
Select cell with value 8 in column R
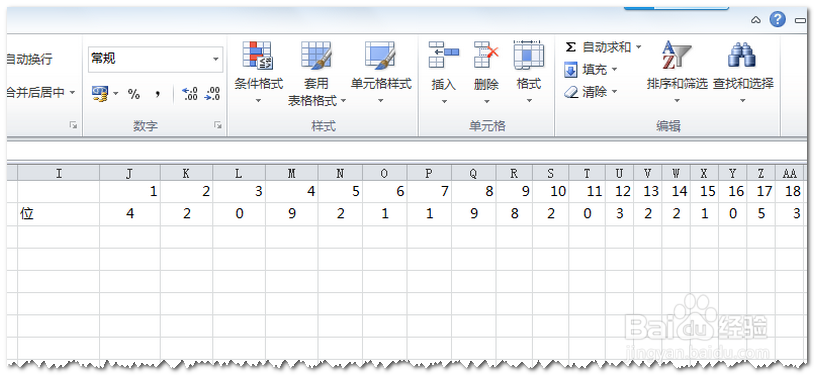(514, 214)
